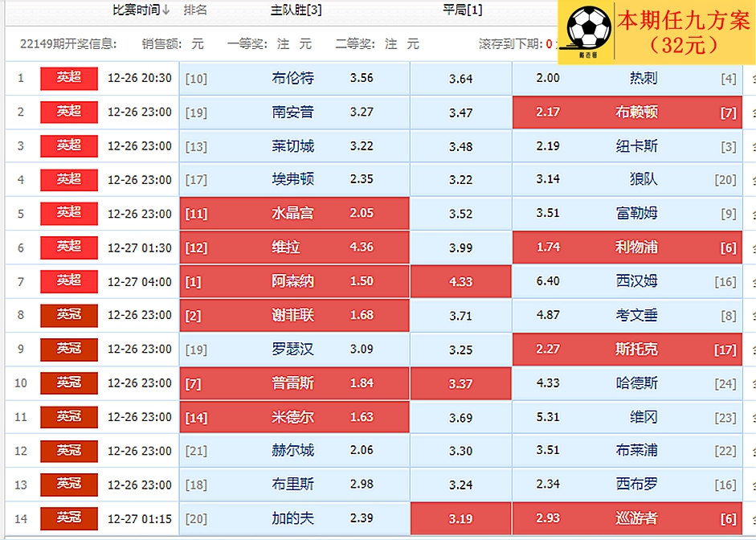Click the 英超 league badge in row 1
Viewport: 756px width, 540px height.
click(68, 78)
